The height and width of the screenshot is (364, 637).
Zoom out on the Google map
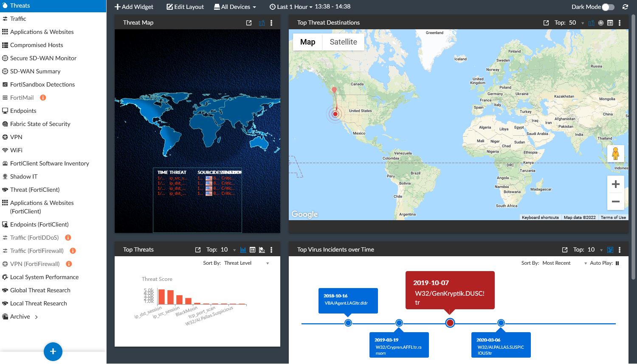click(x=615, y=202)
